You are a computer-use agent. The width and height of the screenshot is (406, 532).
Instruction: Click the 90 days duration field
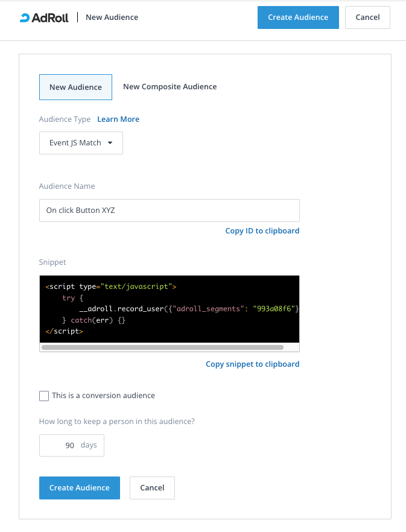click(62, 445)
